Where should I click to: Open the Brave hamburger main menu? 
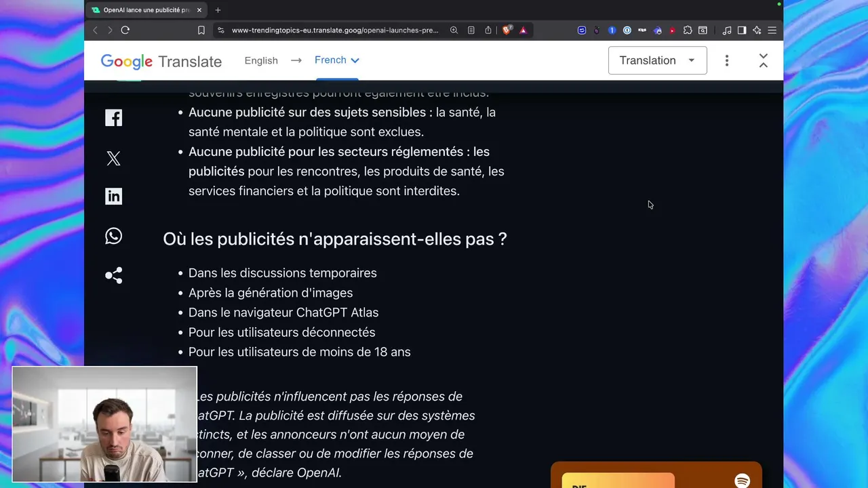coord(772,30)
